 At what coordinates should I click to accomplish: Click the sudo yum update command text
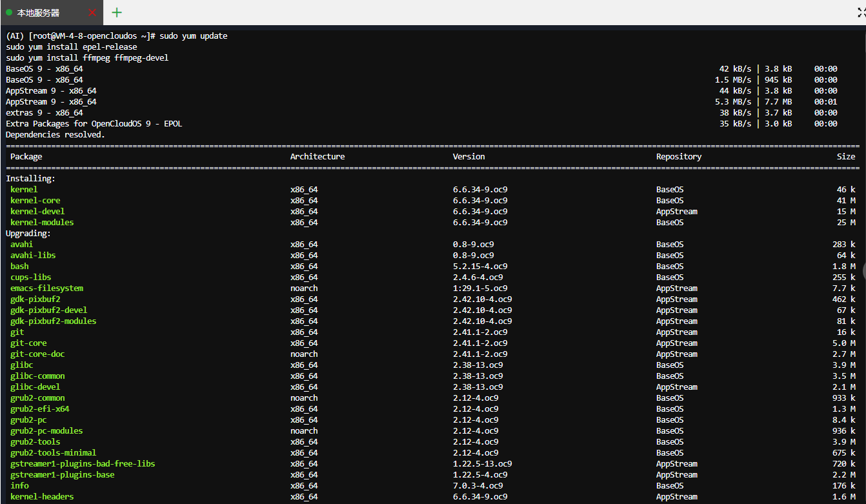(x=194, y=35)
